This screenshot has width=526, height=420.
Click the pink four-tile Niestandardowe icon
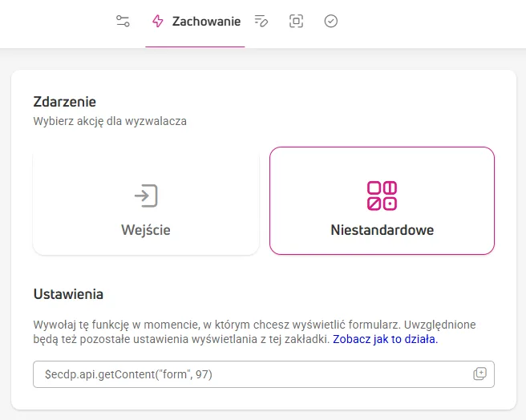pos(382,196)
